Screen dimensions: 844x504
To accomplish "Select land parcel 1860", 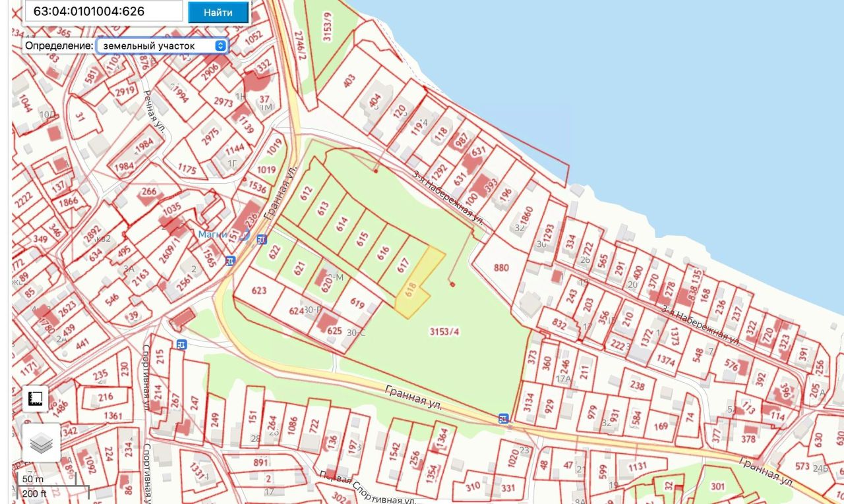I will [526, 215].
